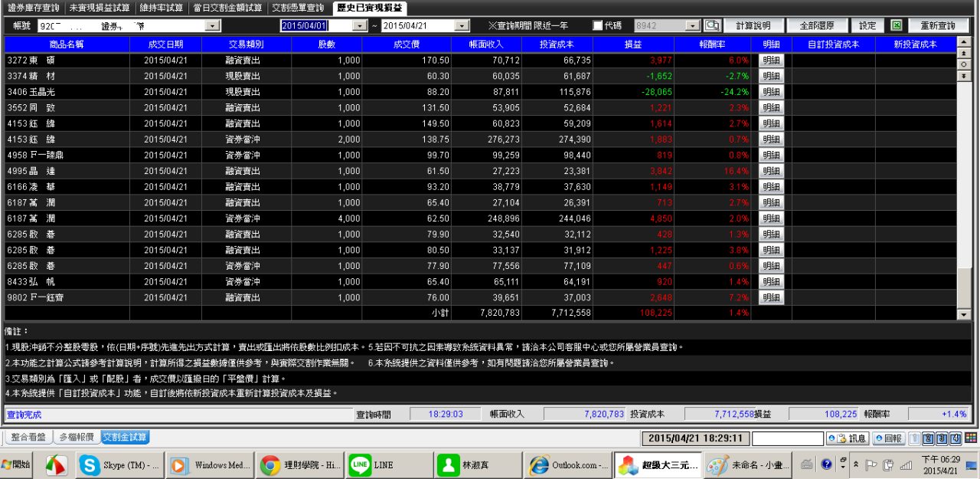Open the start date 2015/04/01 dropdown

click(x=359, y=26)
